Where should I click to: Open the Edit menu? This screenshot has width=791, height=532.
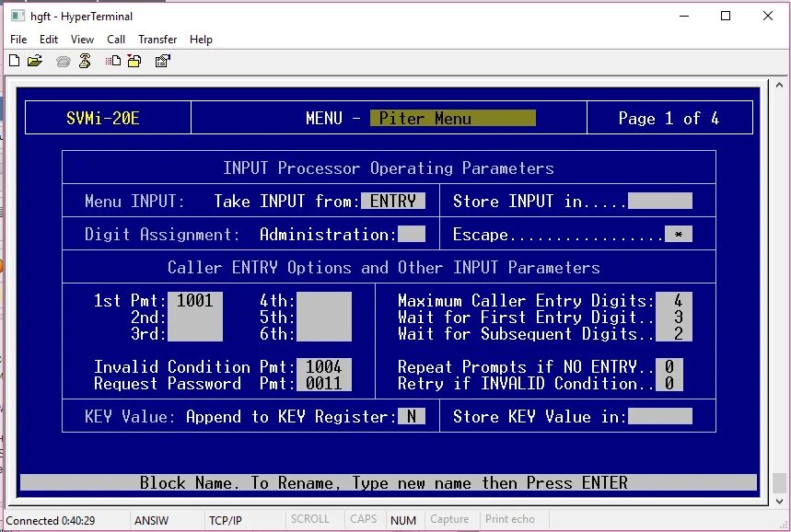click(x=49, y=40)
